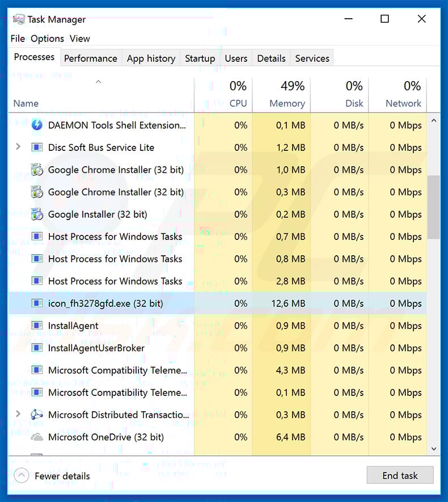Click the Microsoft OneDrive cloud icon
Image resolution: width=448 pixels, height=502 pixels.
click(x=37, y=437)
